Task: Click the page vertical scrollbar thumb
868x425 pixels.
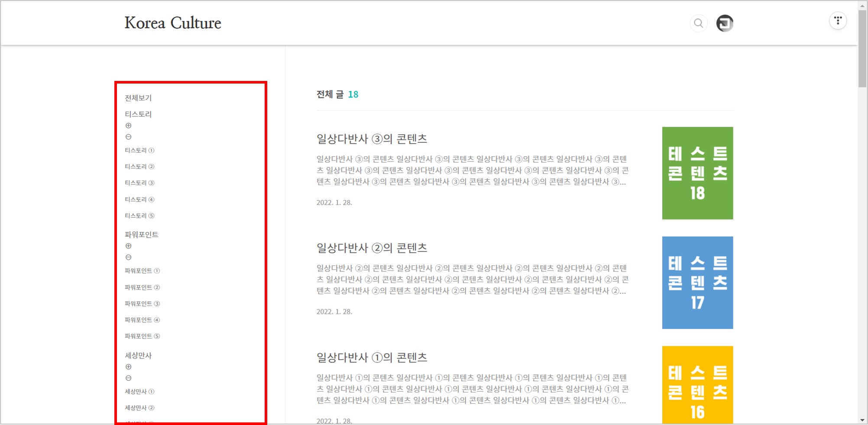Action: [x=862, y=48]
